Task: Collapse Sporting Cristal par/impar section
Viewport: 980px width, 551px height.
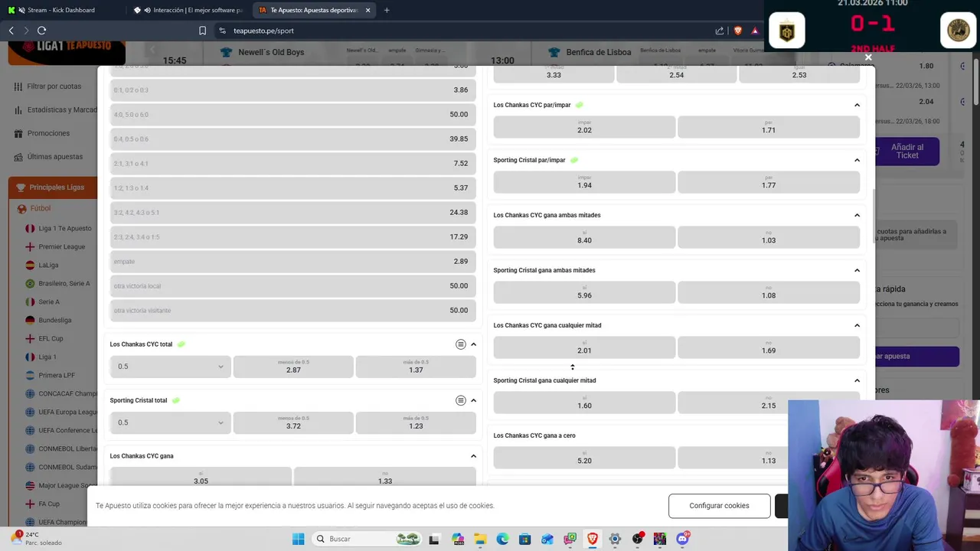Action: point(857,160)
